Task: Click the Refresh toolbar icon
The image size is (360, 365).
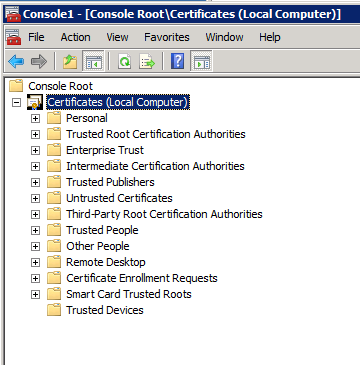Action: (x=125, y=62)
